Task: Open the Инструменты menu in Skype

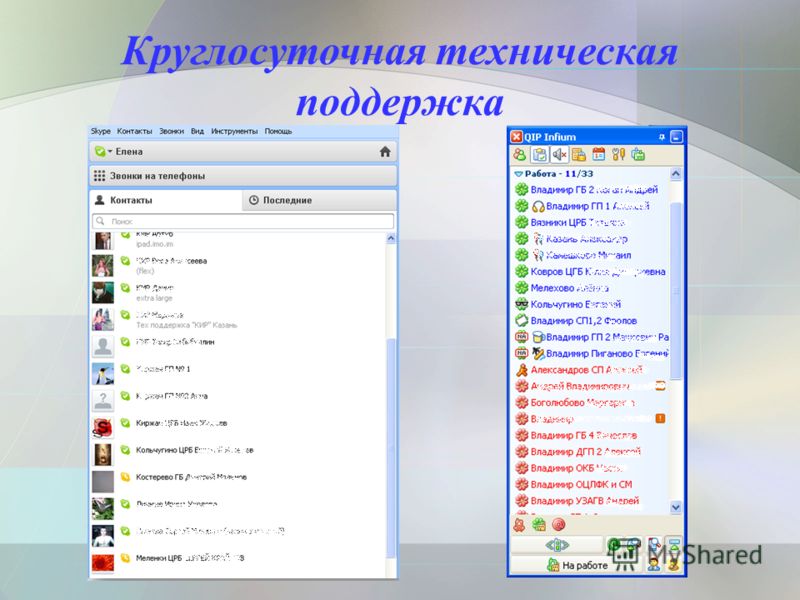Action: (x=234, y=131)
